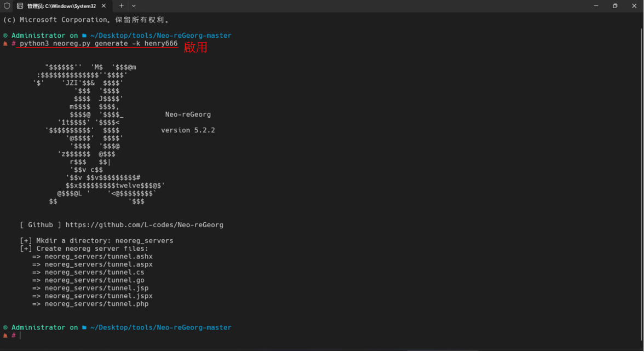
Task: Click the flame icon beside the bottom prompt hash
Action: point(5,336)
